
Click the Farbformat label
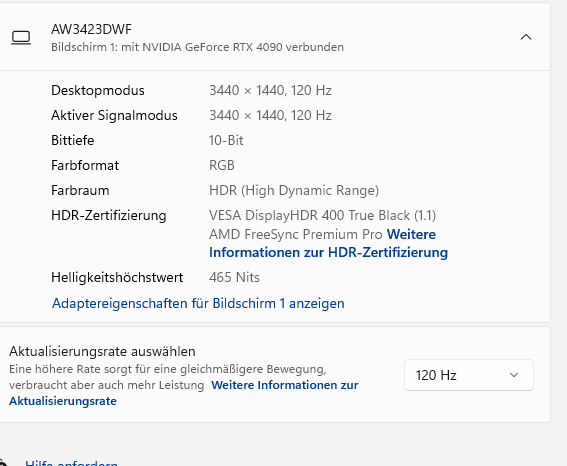(x=85, y=165)
